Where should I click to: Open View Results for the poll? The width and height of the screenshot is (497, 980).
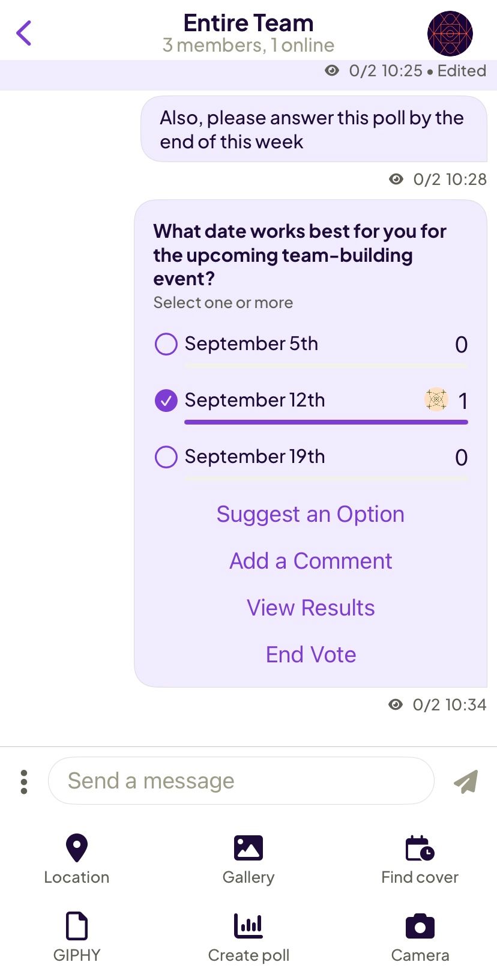coord(310,608)
